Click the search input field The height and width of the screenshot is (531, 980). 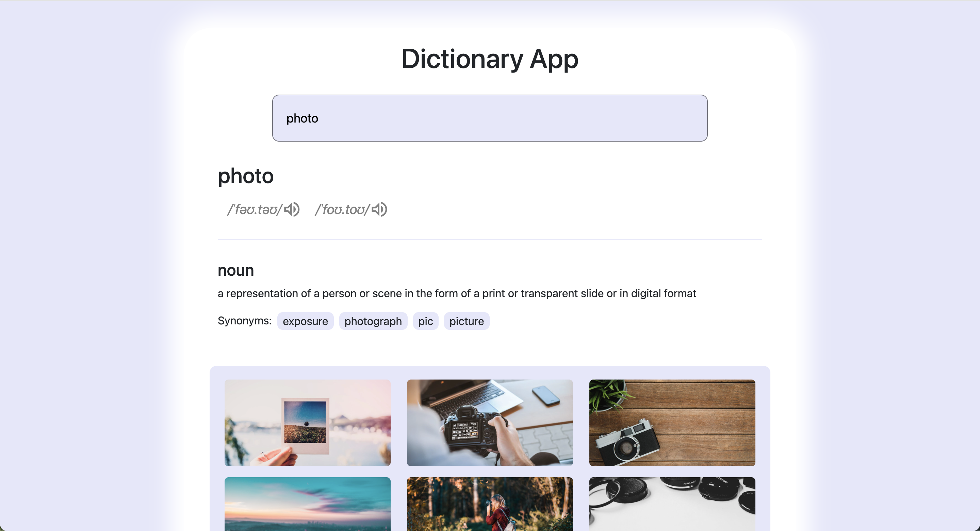point(490,118)
